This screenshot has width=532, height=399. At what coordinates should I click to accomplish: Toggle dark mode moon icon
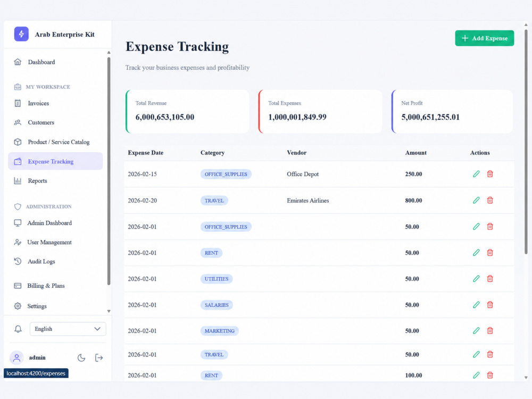[81, 358]
